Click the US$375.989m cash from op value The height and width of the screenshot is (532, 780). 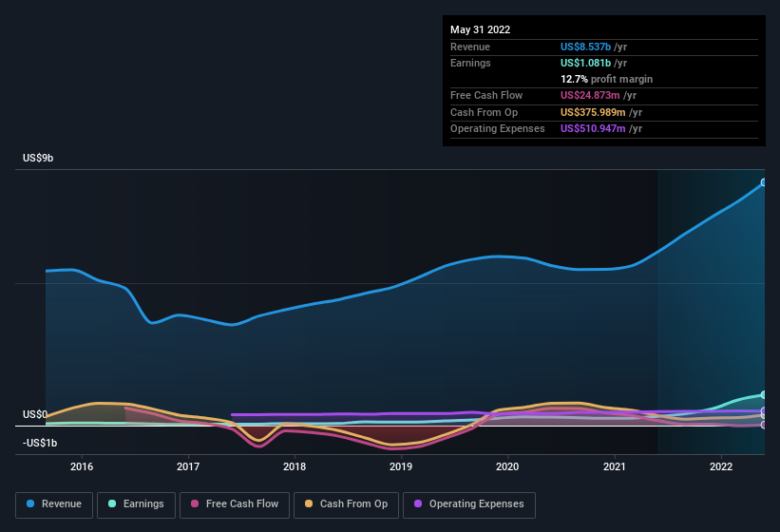click(593, 112)
